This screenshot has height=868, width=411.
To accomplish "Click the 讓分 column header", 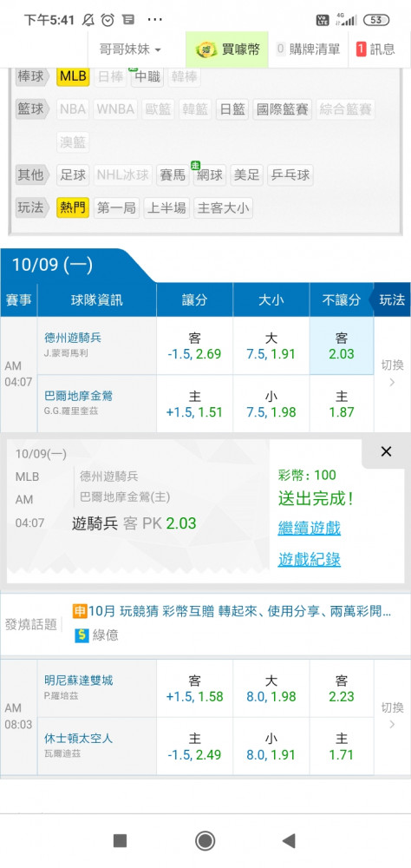I will click(195, 300).
